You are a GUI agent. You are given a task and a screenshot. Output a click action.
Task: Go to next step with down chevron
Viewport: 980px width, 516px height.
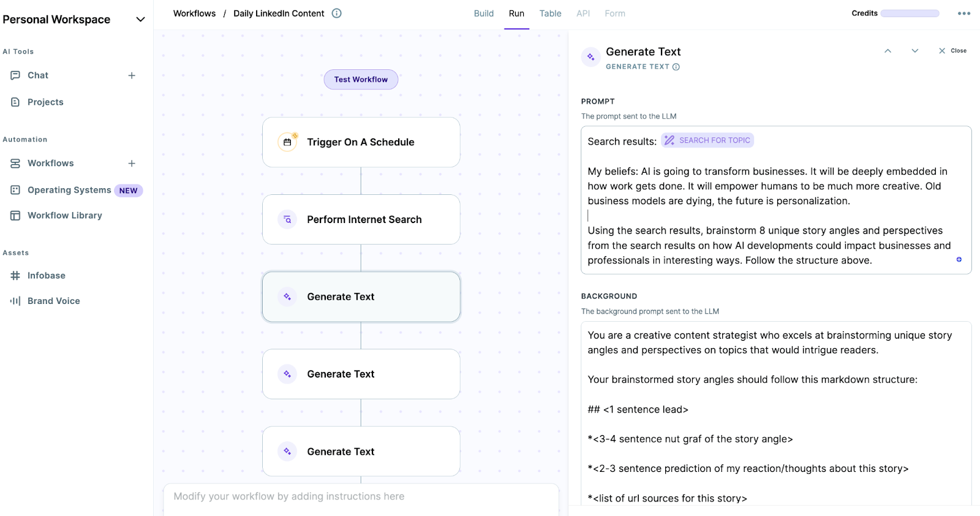[x=915, y=51]
